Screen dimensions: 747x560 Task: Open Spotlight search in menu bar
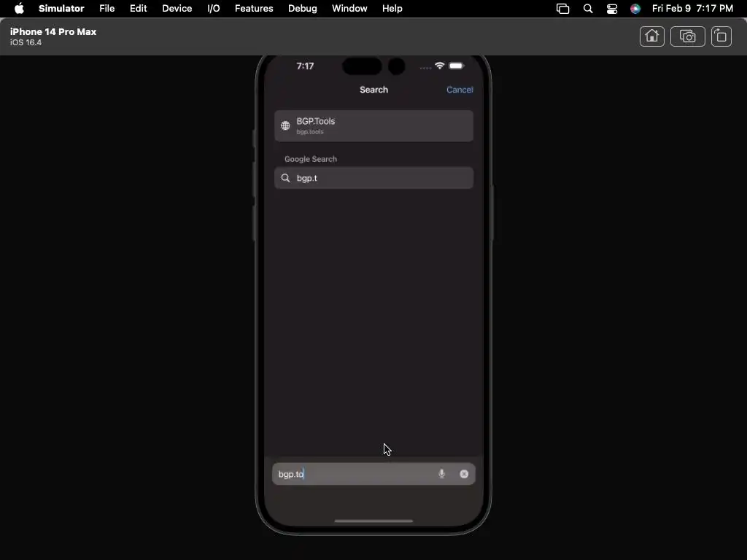click(588, 9)
